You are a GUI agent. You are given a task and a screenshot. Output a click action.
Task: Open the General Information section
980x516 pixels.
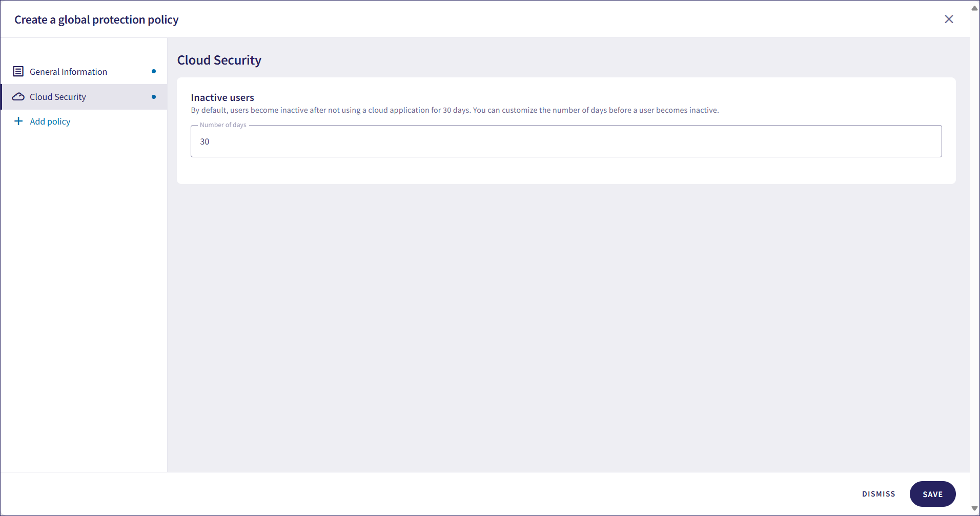coord(68,72)
